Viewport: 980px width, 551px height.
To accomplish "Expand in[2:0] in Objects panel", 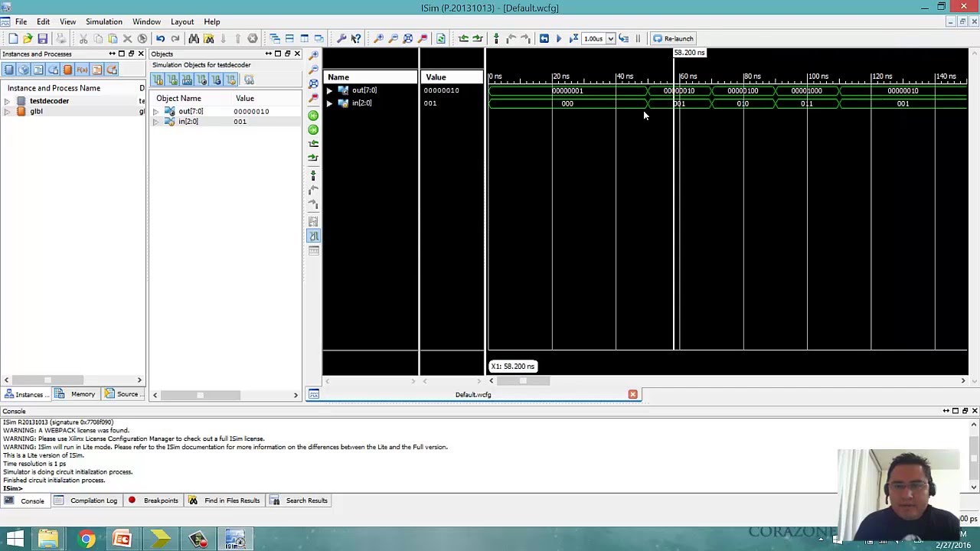I will 155,122.
